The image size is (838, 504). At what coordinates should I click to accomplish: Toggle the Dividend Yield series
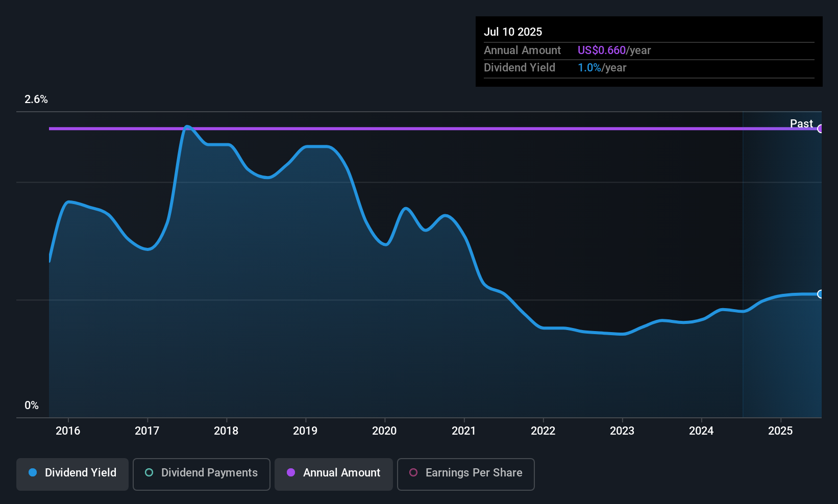pos(72,474)
